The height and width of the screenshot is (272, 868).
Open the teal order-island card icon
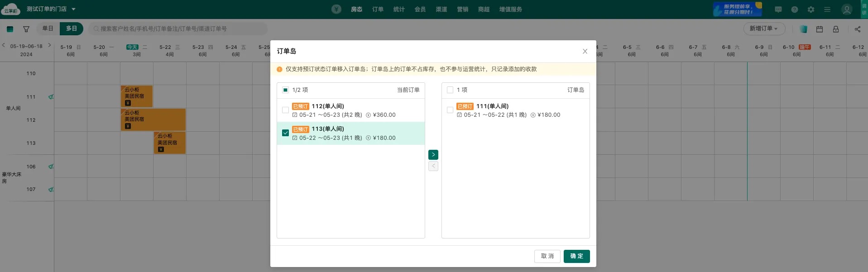803,29
